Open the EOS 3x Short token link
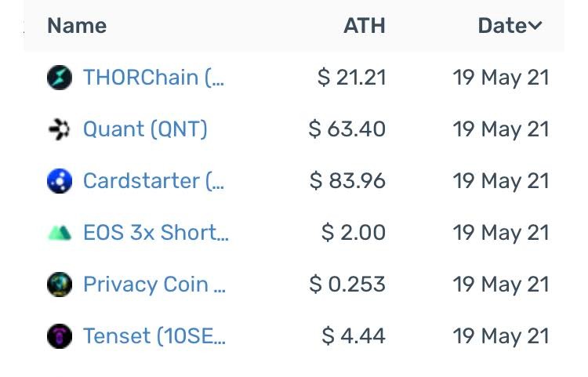The image size is (588, 377). pyautogui.click(x=156, y=233)
